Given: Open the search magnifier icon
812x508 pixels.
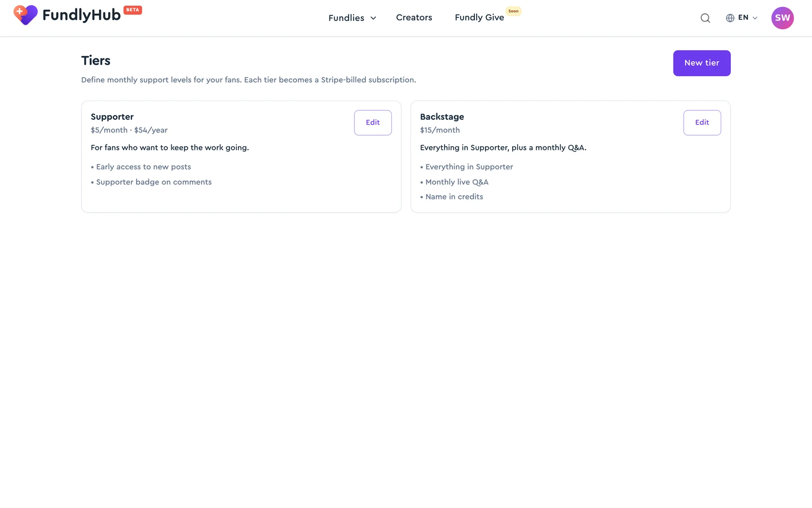Looking at the screenshot, I should pyautogui.click(x=705, y=18).
